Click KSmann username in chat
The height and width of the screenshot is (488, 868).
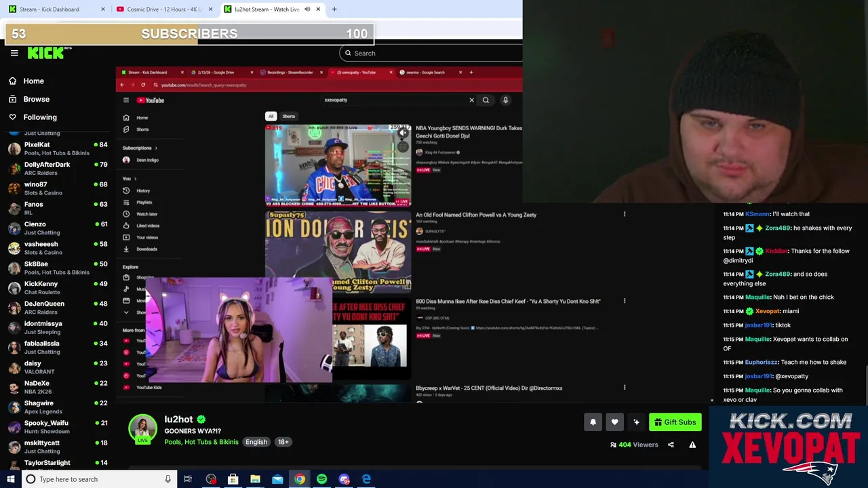tap(757, 214)
